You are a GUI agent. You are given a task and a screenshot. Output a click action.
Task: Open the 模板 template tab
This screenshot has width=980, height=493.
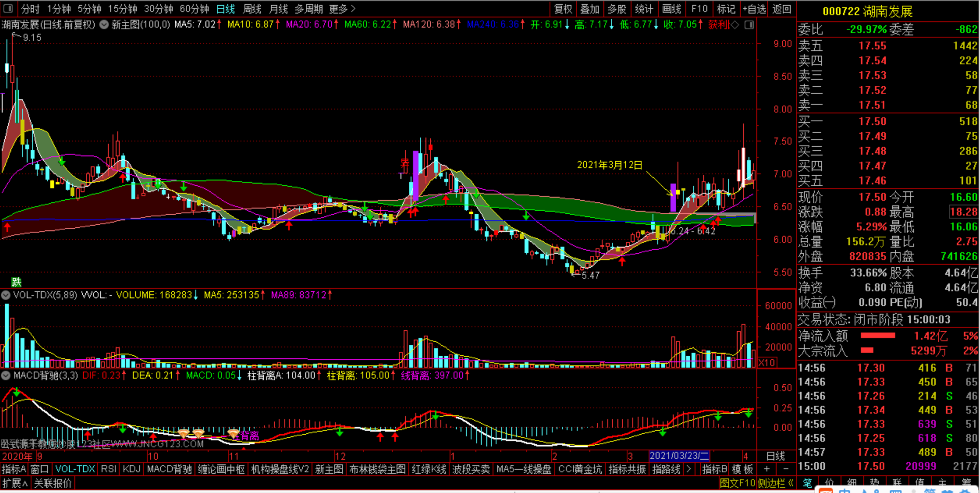click(x=742, y=469)
